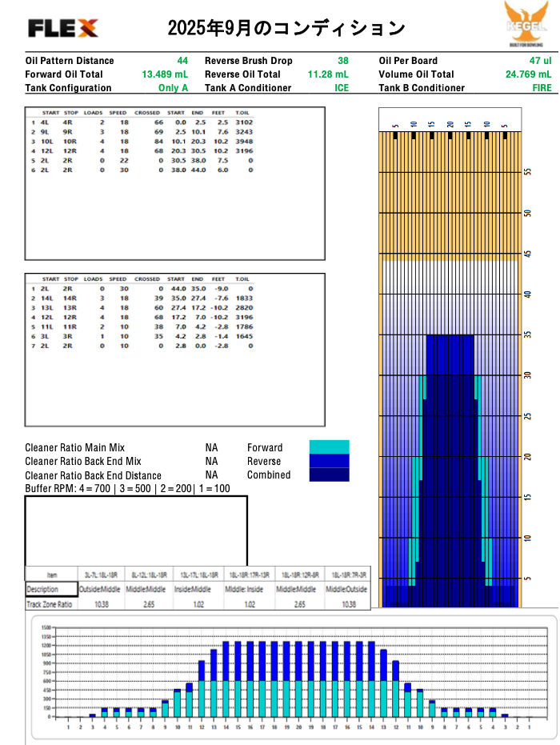The height and width of the screenshot is (745, 560).
Task: Click the Oil Pattern Distance label
Action: point(70,61)
